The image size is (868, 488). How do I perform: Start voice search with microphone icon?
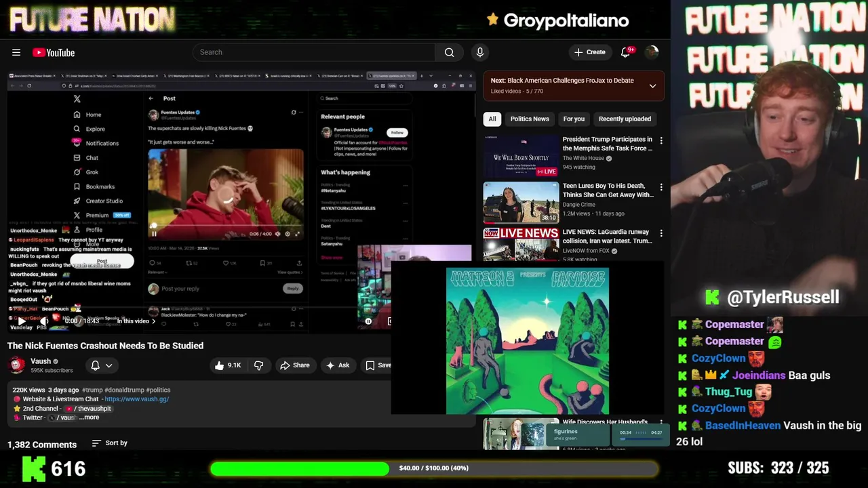pos(480,52)
